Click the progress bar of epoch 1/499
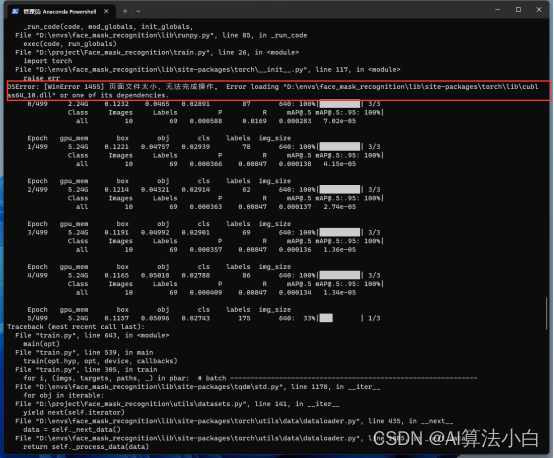The height and width of the screenshot is (458, 554). click(340, 147)
